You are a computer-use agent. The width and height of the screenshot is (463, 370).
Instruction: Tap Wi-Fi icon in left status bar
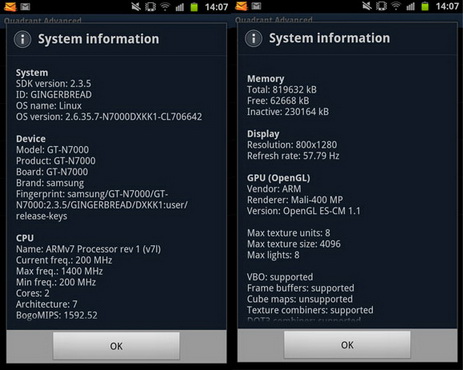coord(165,6)
